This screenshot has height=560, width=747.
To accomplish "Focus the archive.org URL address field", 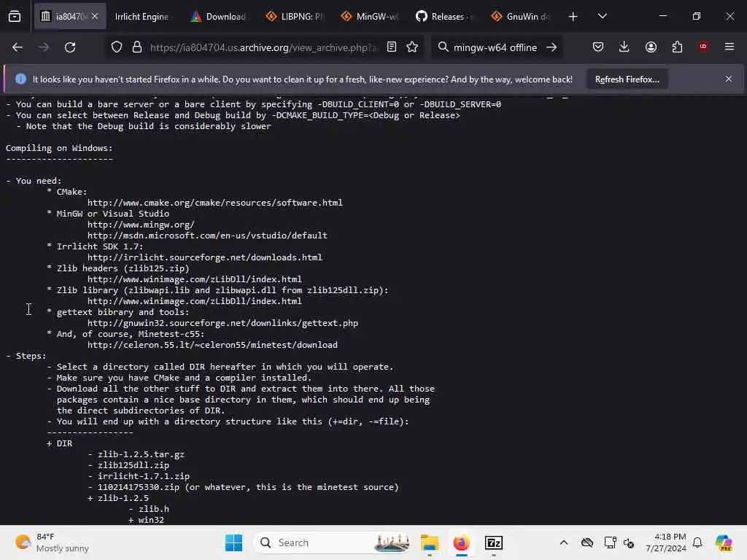I will tap(264, 47).
